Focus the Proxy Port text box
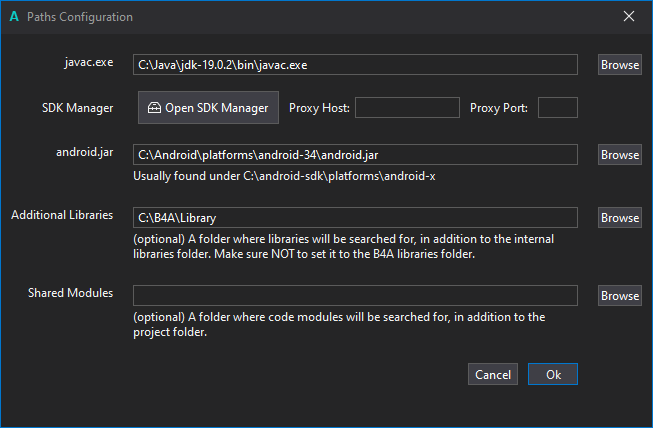Viewport: 653px width, 428px height. point(558,108)
